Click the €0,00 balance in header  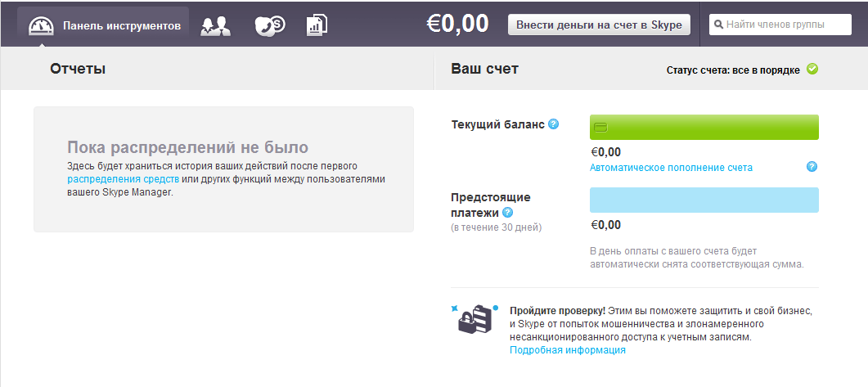click(458, 25)
